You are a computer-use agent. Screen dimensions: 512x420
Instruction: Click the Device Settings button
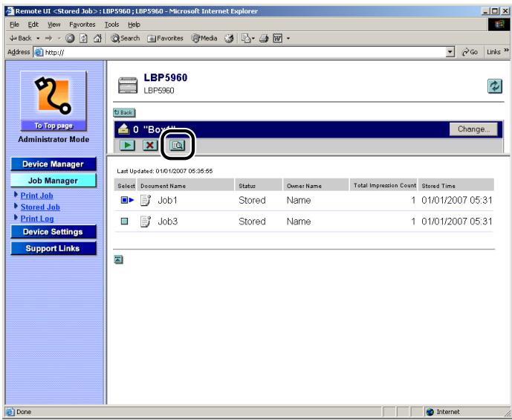54,231
